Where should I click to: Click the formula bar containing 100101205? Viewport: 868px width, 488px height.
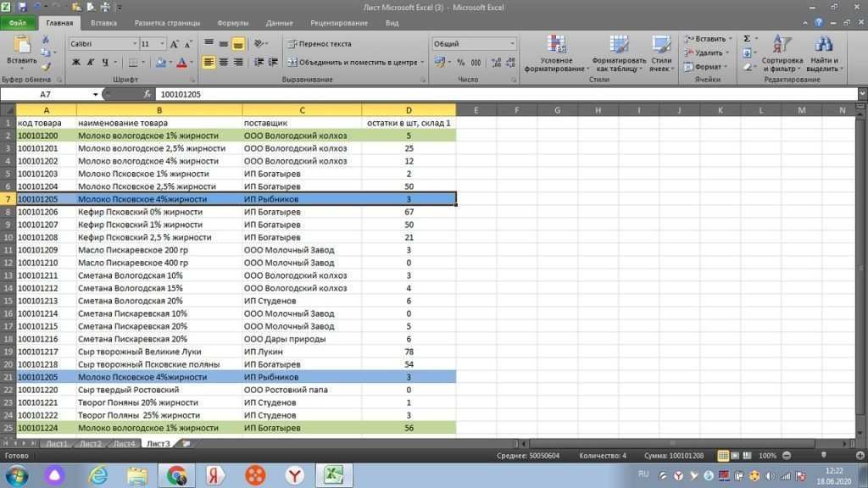click(507, 95)
